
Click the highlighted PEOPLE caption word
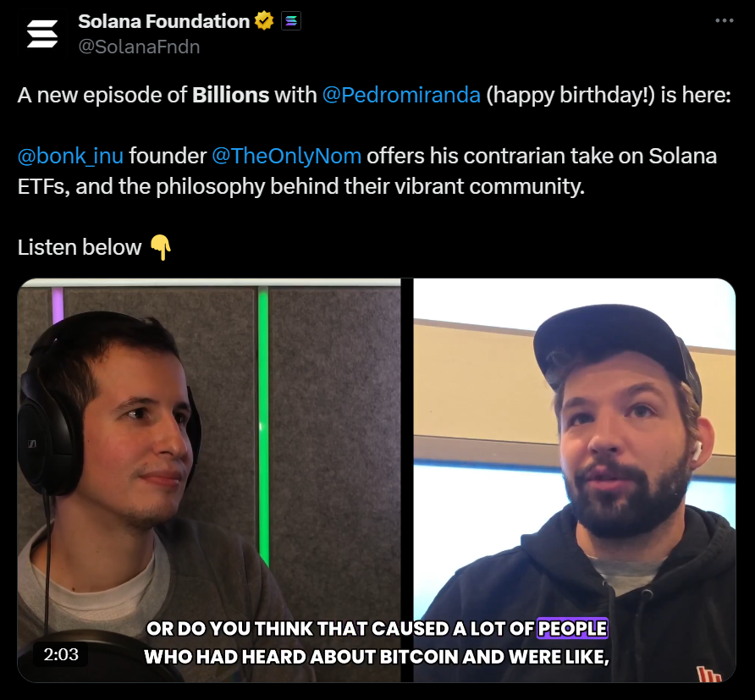pos(572,629)
